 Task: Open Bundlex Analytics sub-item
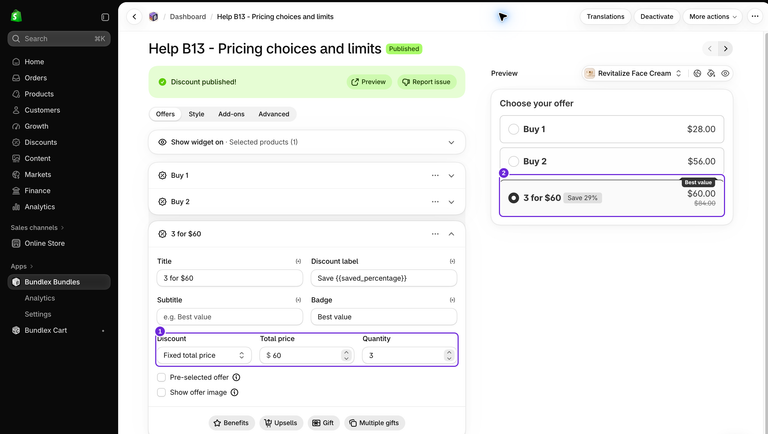(x=40, y=298)
